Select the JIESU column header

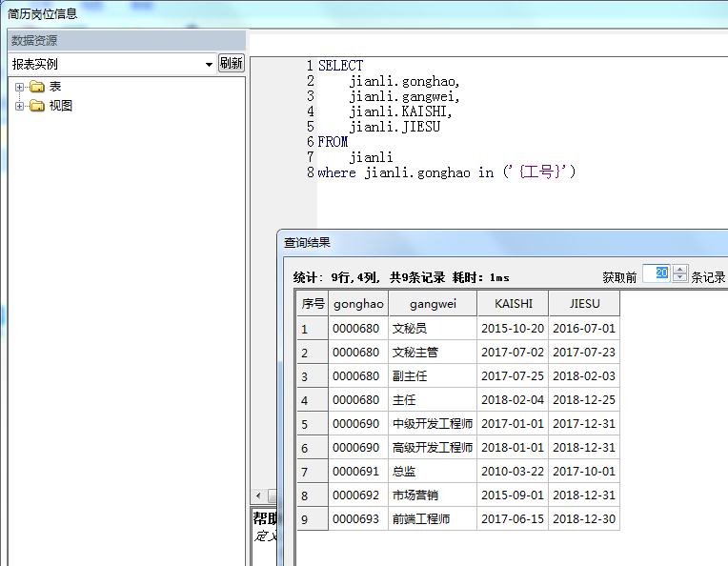(x=584, y=304)
